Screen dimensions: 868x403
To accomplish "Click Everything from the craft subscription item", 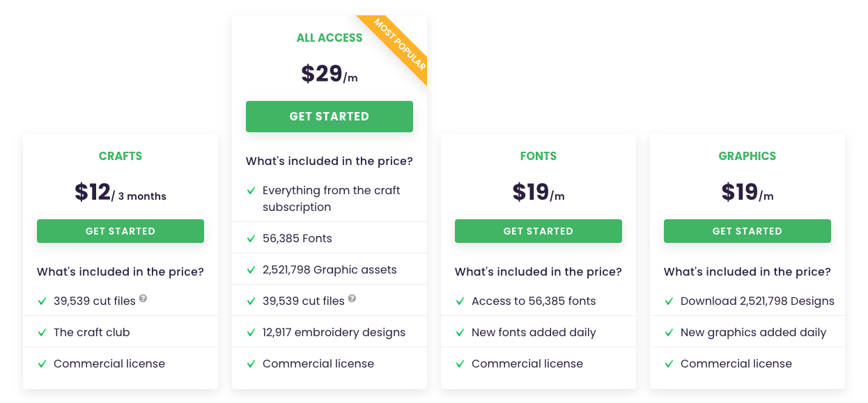I will 332,198.
